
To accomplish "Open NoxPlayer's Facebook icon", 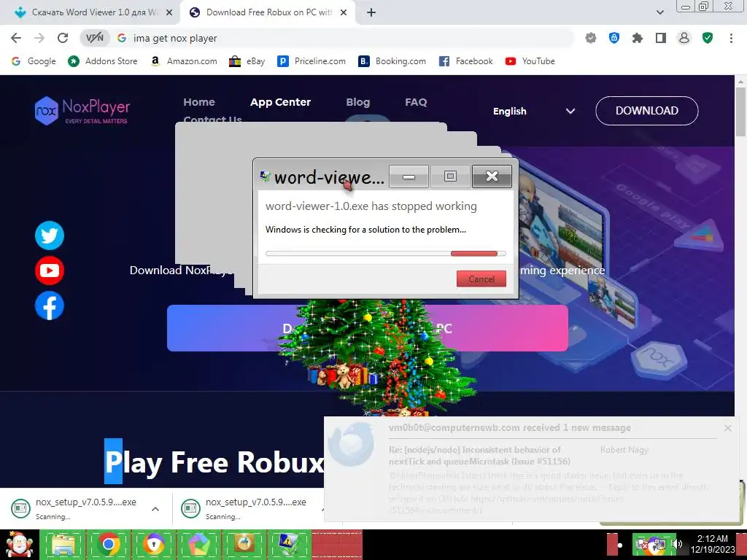I will 50,306.
